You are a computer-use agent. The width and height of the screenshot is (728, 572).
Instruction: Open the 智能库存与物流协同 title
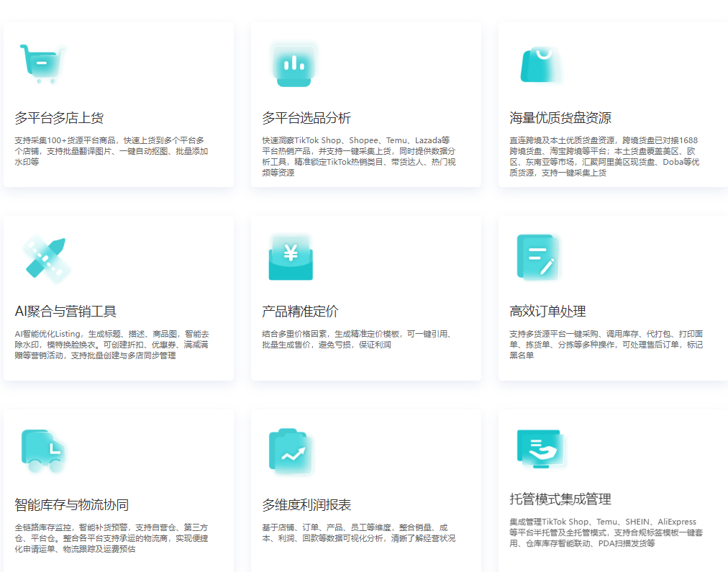point(72,505)
